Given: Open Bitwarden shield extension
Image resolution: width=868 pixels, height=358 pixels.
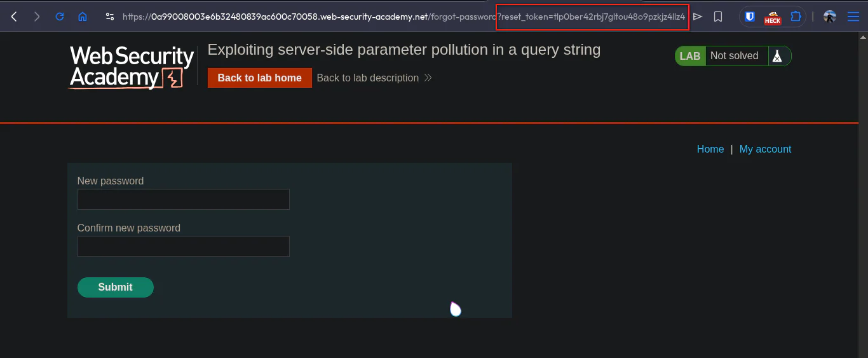Looking at the screenshot, I should pos(750,17).
